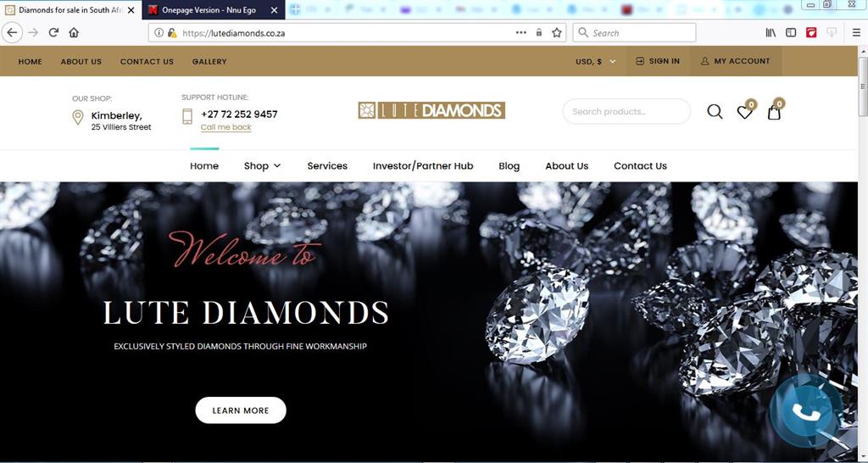
Task: Open the Firefox hamburger menu
Action: [856, 33]
